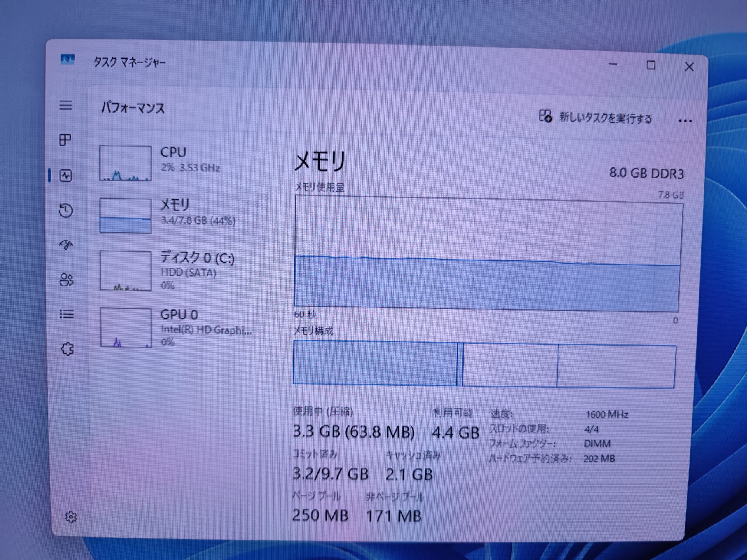
Task: Click the disk mini graph thumbnail
Action: tap(125, 271)
